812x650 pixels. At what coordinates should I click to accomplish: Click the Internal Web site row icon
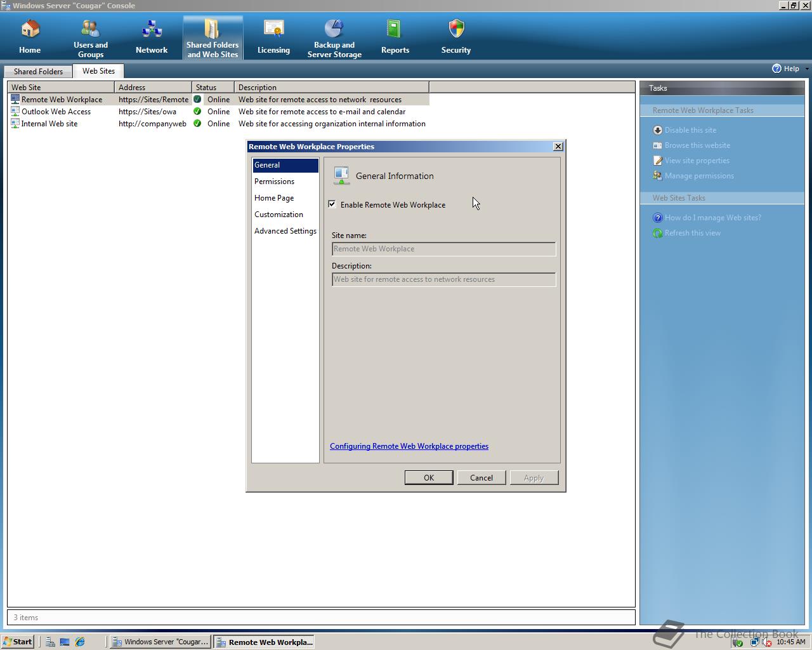tap(15, 123)
